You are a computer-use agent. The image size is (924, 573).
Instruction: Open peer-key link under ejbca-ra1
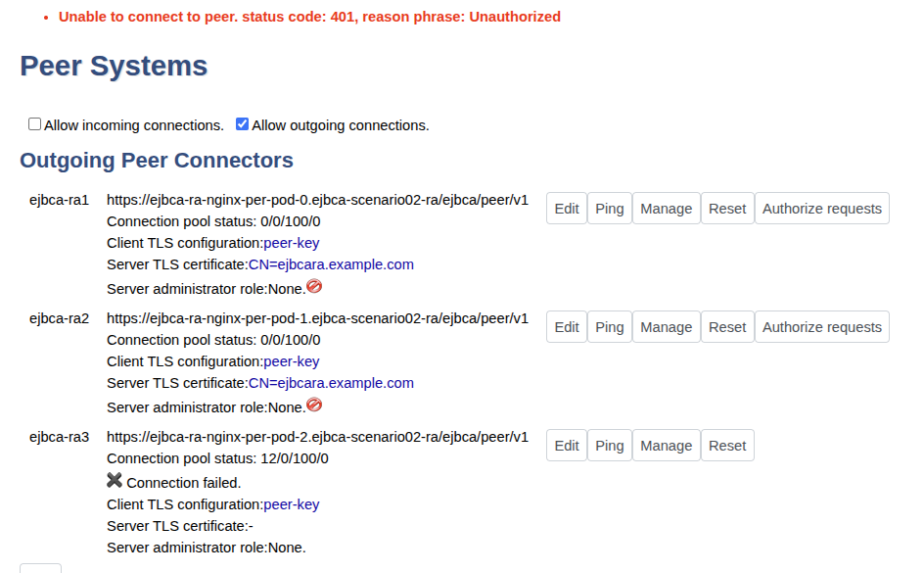(x=291, y=243)
